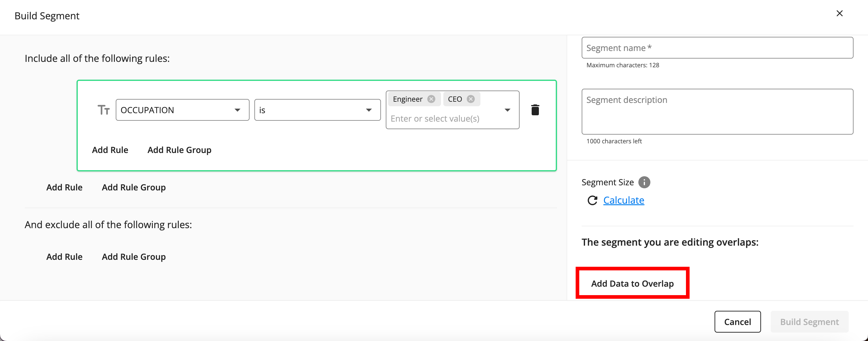Screen dimensions: 868x341
Task: Click into the Segment description text area
Action: [717, 112]
